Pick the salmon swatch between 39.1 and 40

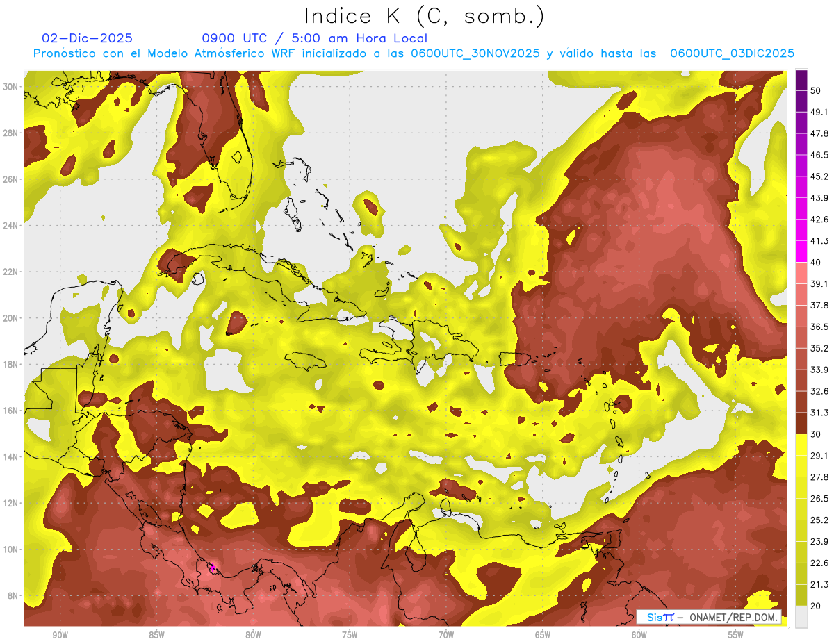click(801, 273)
